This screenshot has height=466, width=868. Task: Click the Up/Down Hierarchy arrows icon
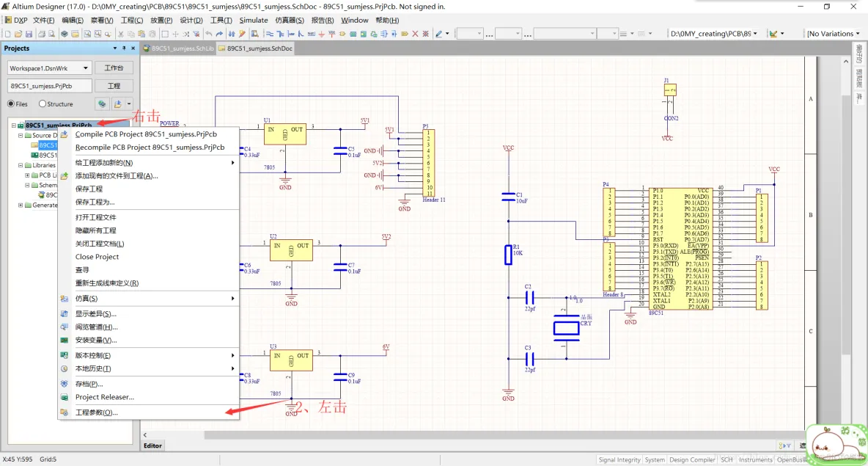click(x=232, y=34)
